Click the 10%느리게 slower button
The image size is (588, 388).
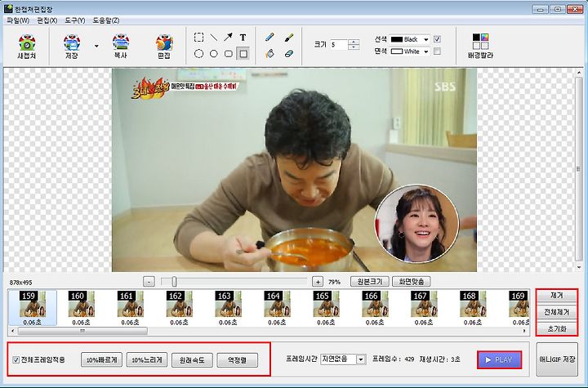[x=147, y=360]
